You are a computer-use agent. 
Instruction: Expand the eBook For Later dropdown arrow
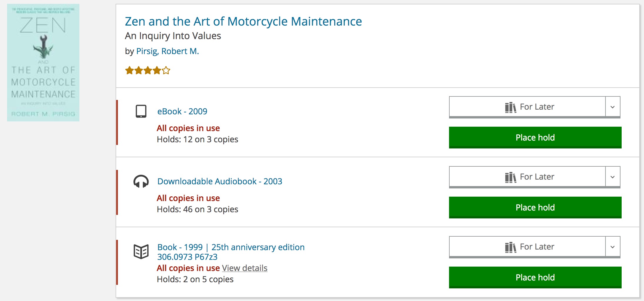pos(613,107)
